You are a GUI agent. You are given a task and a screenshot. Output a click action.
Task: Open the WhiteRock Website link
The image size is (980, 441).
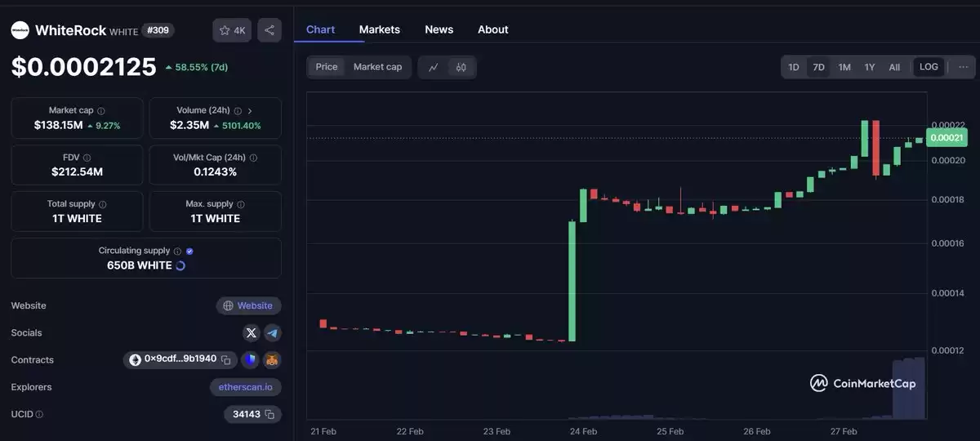(249, 305)
